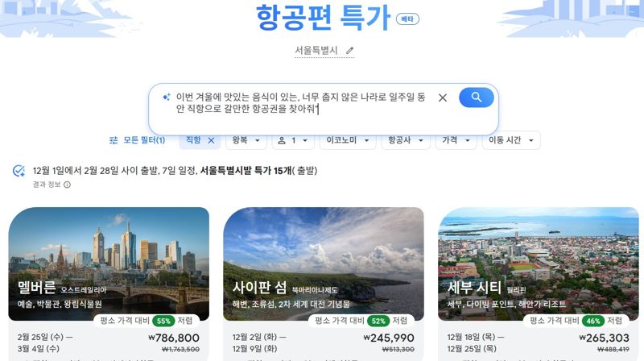Click inside the search text field

click(300, 103)
